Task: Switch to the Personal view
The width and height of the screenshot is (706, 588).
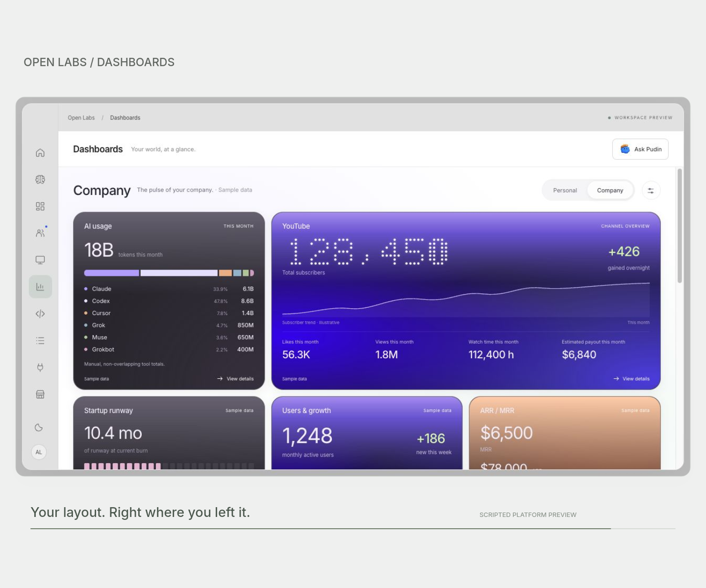Action: [565, 191]
